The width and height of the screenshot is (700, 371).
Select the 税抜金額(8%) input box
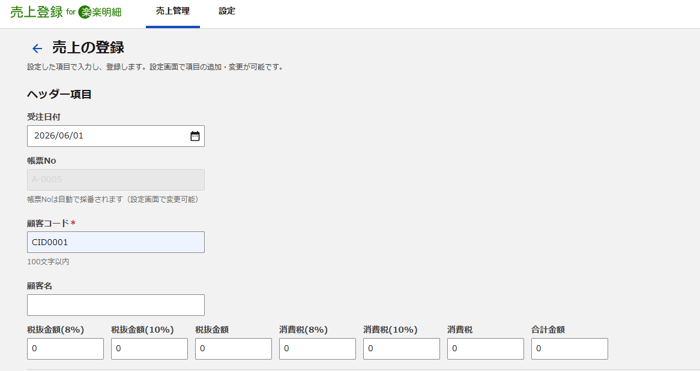[x=65, y=349]
